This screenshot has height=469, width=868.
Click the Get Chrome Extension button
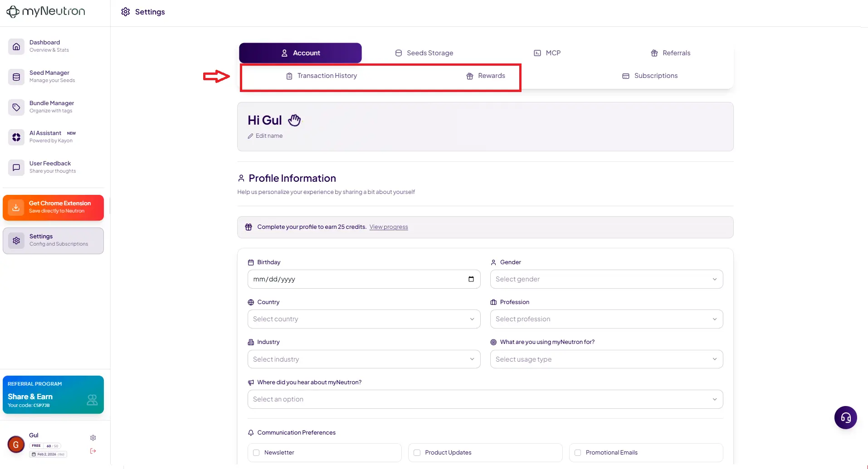click(54, 208)
